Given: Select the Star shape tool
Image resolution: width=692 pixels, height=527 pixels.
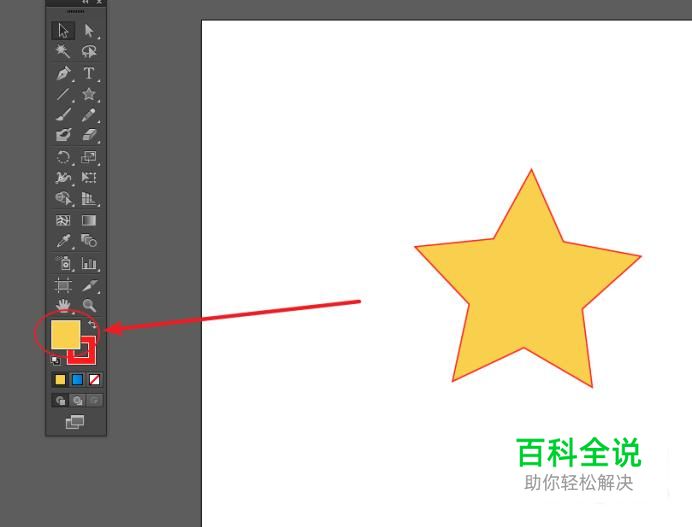Looking at the screenshot, I should pos(89,94).
